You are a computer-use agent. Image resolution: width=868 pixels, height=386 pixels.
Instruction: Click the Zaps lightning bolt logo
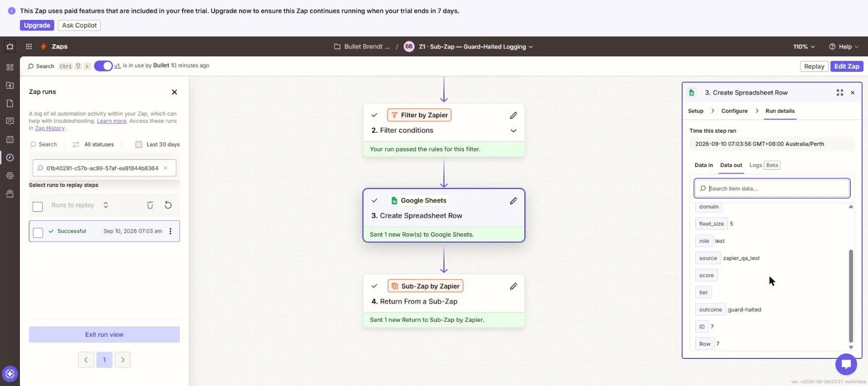pos(43,46)
